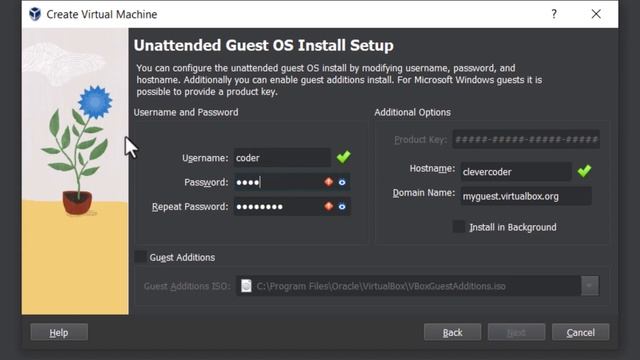Screen dimensions: 640x360
Task: Expand the Guest Additions ISO dropdown arrow
Action: coord(589,286)
